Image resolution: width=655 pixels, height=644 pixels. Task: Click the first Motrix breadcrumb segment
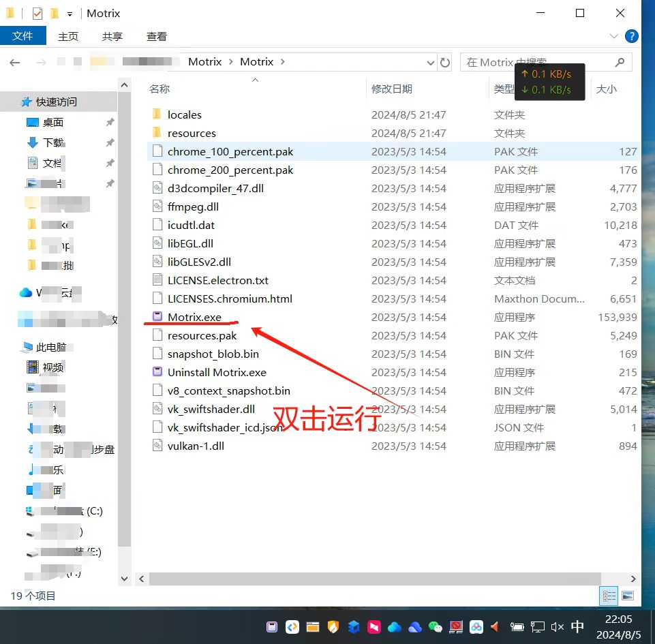click(204, 62)
